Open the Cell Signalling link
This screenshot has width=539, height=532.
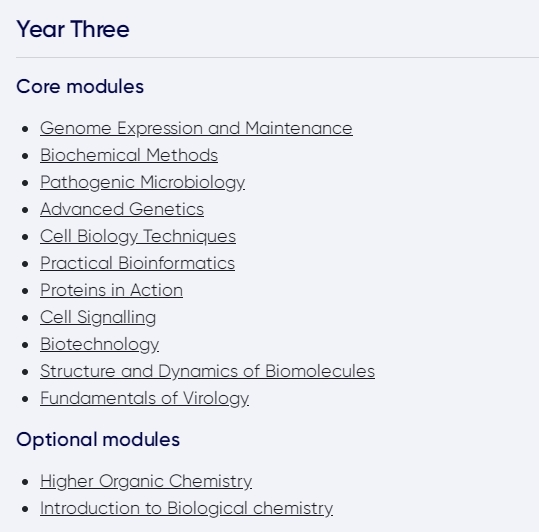(x=98, y=317)
